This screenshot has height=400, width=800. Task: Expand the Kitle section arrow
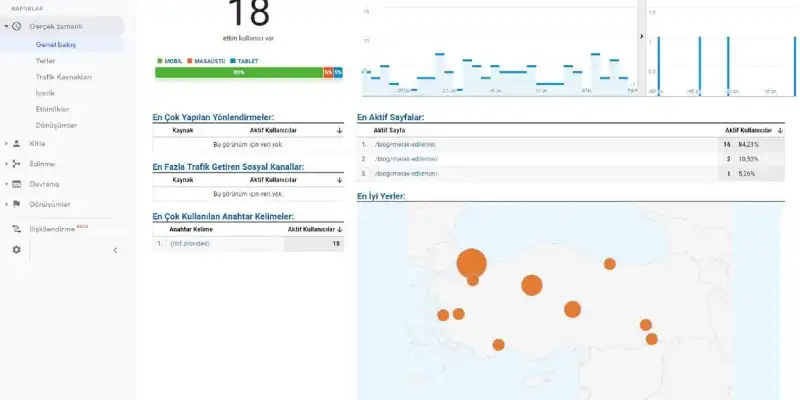pos(6,143)
